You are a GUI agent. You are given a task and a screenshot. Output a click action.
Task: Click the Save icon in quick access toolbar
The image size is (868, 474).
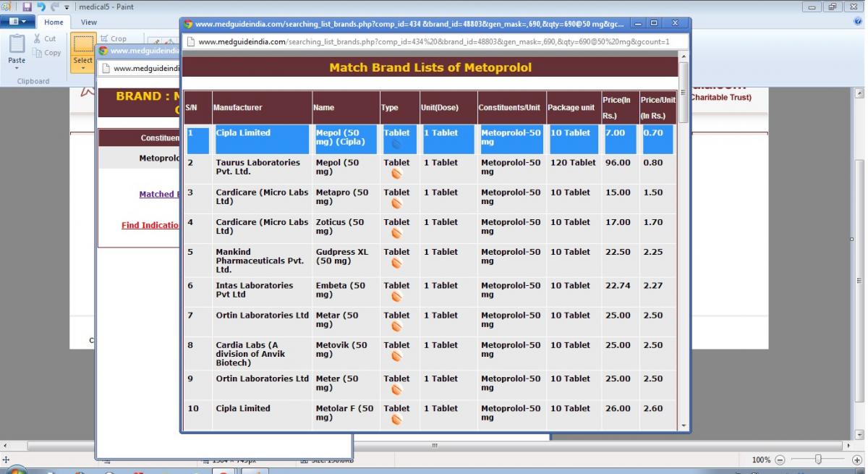click(27, 7)
